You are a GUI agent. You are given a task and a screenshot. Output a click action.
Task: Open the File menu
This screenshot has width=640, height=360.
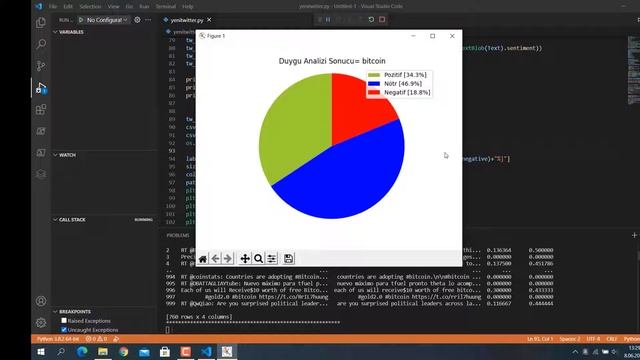point(53,7)
